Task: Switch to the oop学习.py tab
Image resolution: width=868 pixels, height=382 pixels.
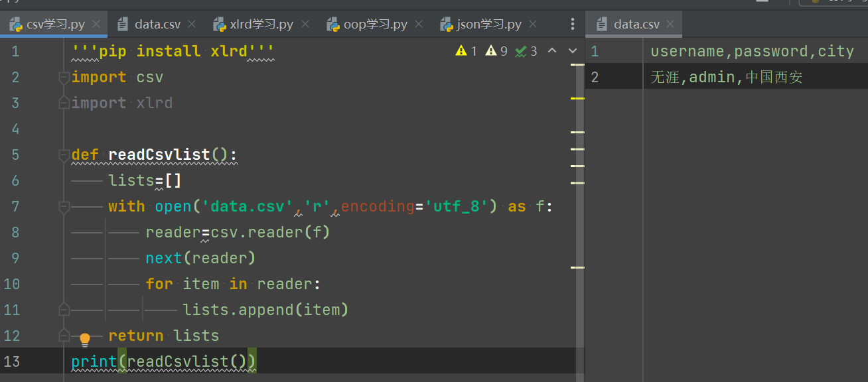Action: 375,25
